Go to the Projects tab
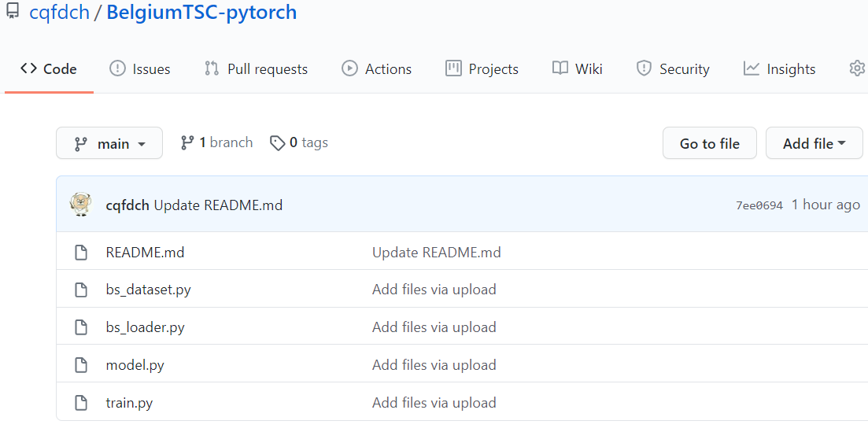Image resolution: width=868 pixels, height=432 pixels. [482, 69]
